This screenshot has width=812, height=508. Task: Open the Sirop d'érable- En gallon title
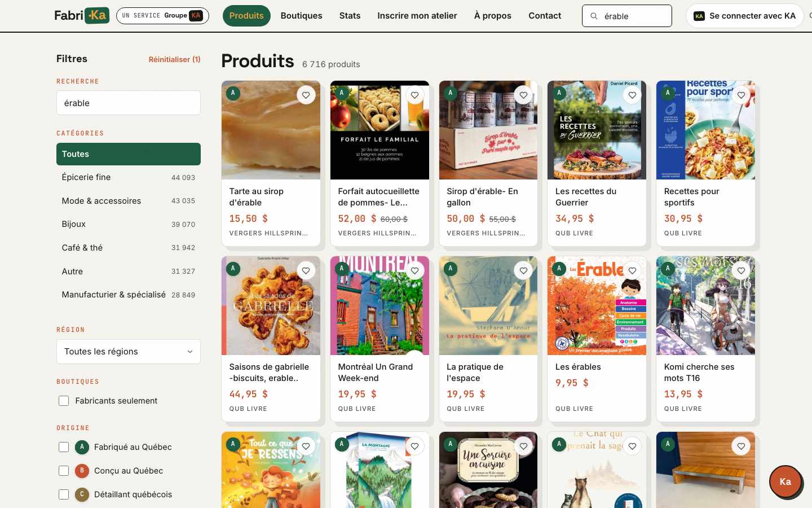coord(482,197)
